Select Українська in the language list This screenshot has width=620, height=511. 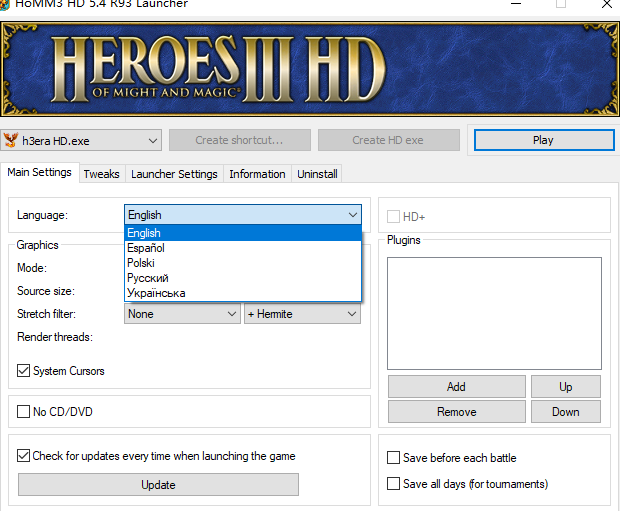click(243, 293)
